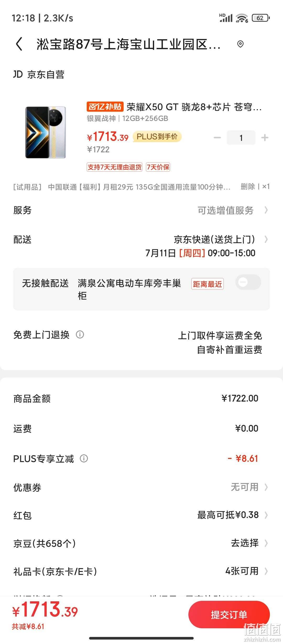Image resolution: width=283 pixels, height=644 pixels.
Task: Tap the 7天价保 tag
Action: [x=158, y=167]
